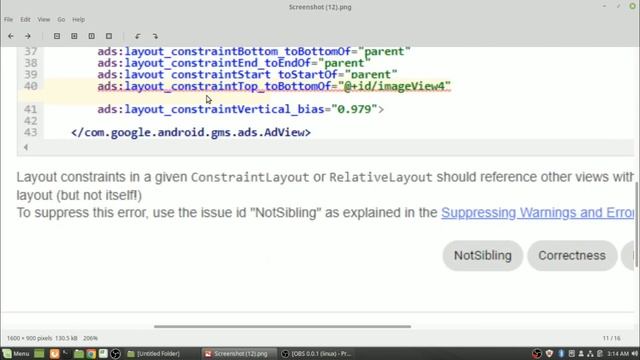Switch to the Screenshot (12).png taskbar window
The width and height of the screenshot is (640, 360).
click(238, 353)
